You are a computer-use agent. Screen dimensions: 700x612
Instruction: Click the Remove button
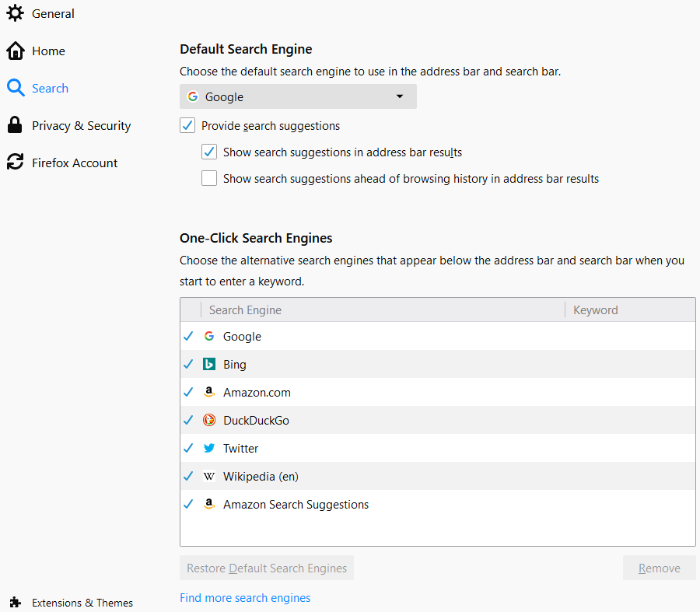pos(659,568)
